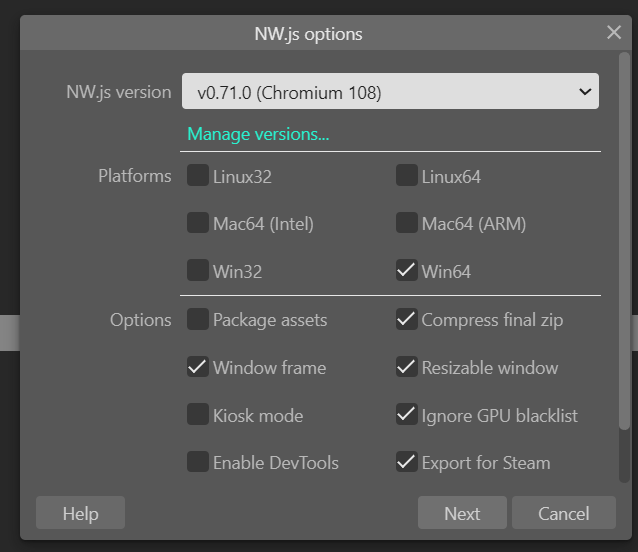Viewport: 638px width, 552px height.
Task: Uncheck the Win64 platform option
Action: (406, 270)
